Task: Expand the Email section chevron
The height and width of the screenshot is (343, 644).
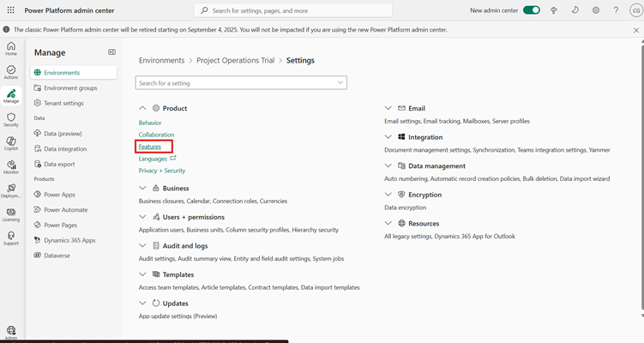Action: [x=388, y=108]
